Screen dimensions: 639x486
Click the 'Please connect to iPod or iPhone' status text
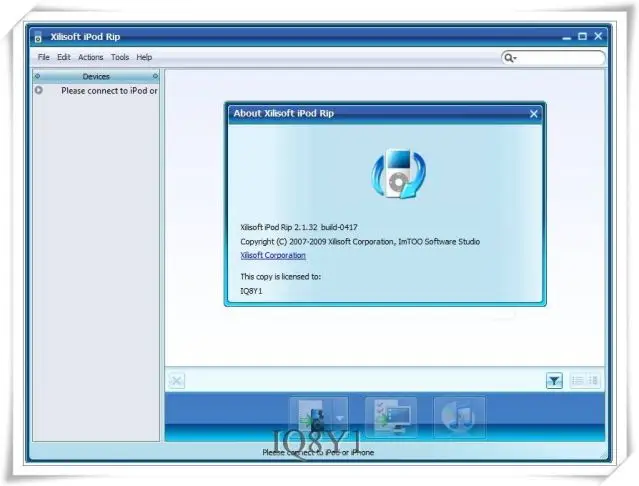[x=318, y=453]
